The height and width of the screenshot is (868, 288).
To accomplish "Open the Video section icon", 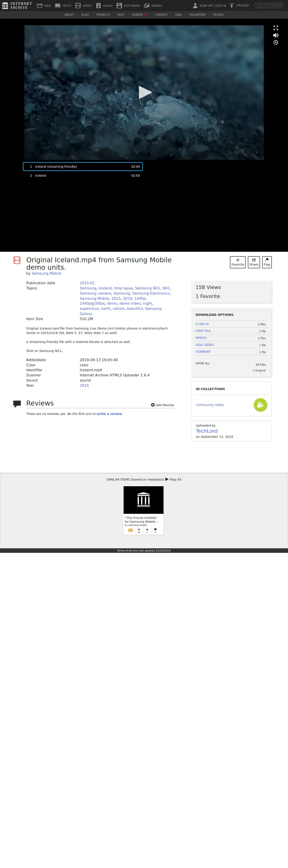I will (x=78, y=6).
